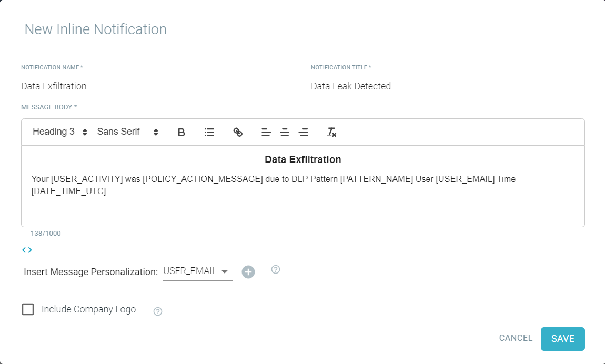Center align the message text
The image size is (605, 364).
tap(285, 132)
